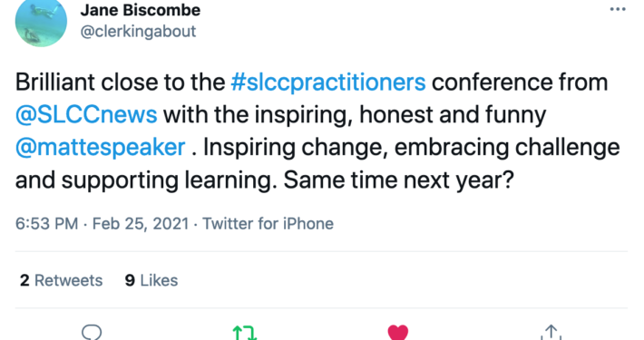The image size is (644, 340).
Task: Click the Feb 25, 2021 date
Action: tap(141, 224)
